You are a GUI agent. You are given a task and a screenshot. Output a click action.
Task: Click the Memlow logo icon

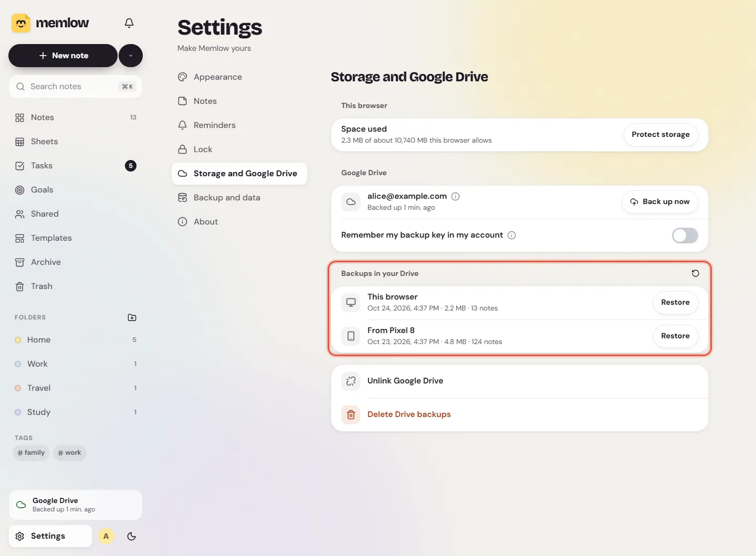21,23
